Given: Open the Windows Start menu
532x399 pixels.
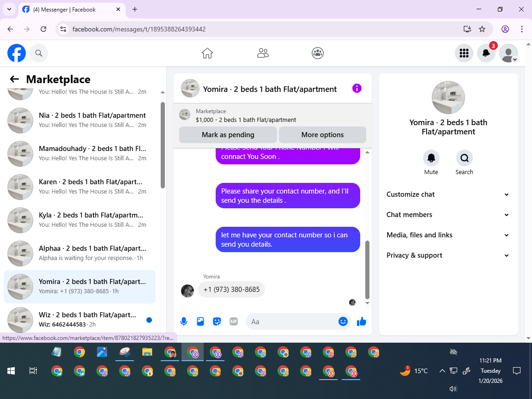Looking at the screenshot, I should click(11, 371).
